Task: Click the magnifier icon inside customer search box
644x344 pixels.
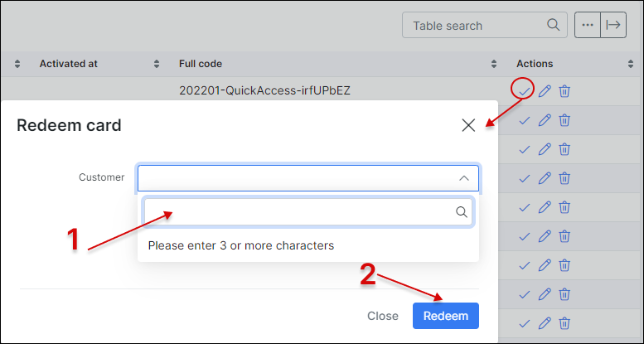Action: pos(462,212)
